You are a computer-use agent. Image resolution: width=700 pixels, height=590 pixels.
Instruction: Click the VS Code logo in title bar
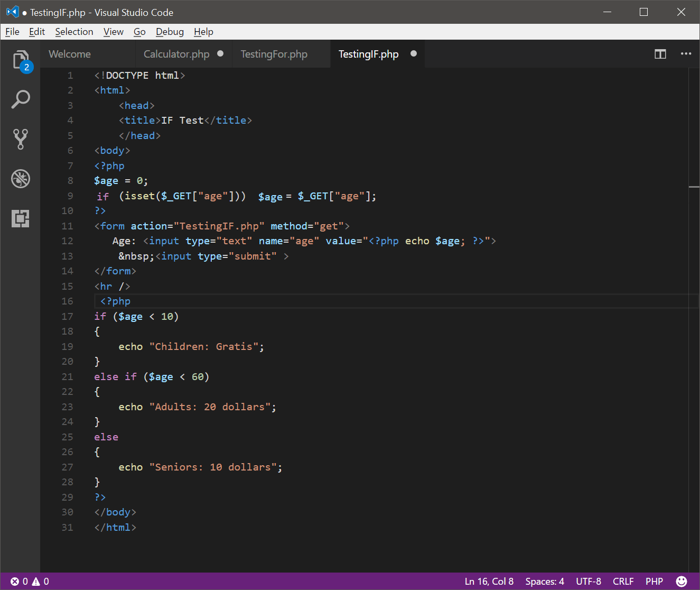(13, 12)
